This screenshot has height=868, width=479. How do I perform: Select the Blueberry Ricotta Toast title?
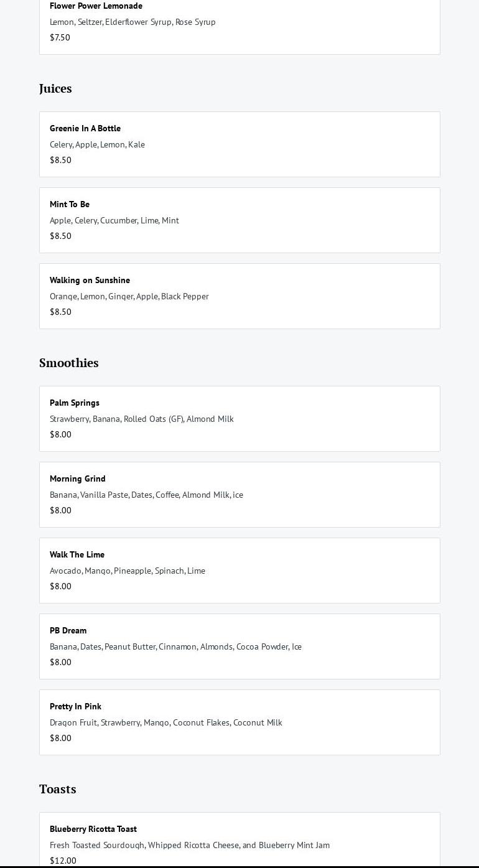[93, 829]
